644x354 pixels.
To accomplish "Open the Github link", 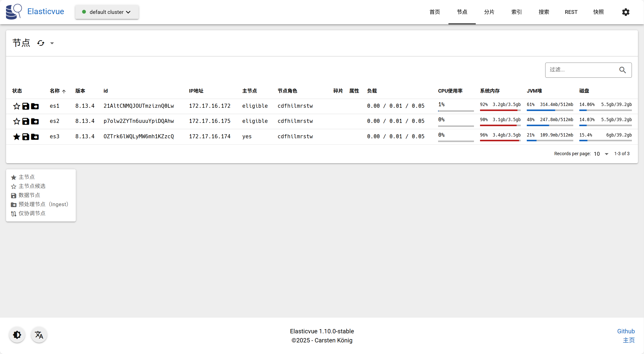I will point(626,331).
